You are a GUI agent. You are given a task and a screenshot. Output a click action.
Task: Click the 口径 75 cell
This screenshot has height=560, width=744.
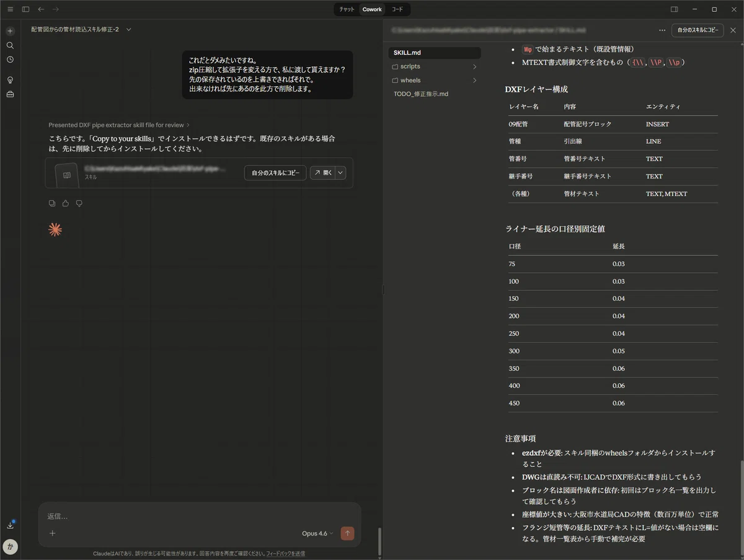click(x=512, y=264)
